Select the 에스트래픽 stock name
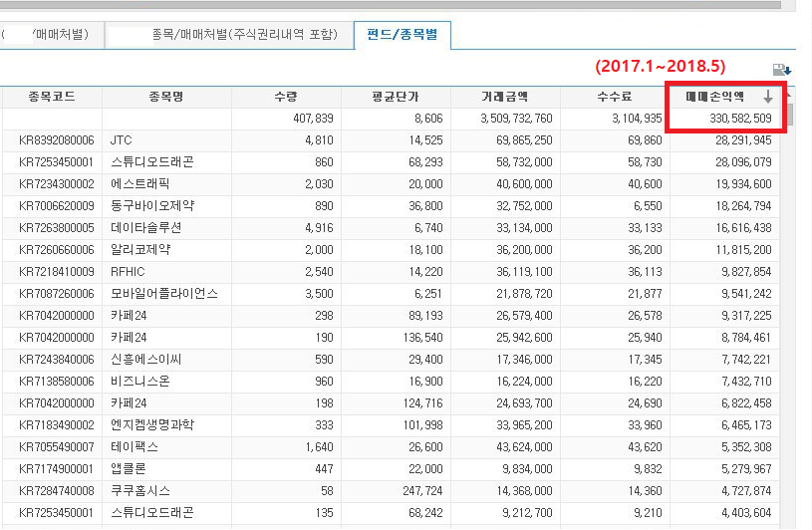Screen dimensions: 812x530 [x=139, y=183]
